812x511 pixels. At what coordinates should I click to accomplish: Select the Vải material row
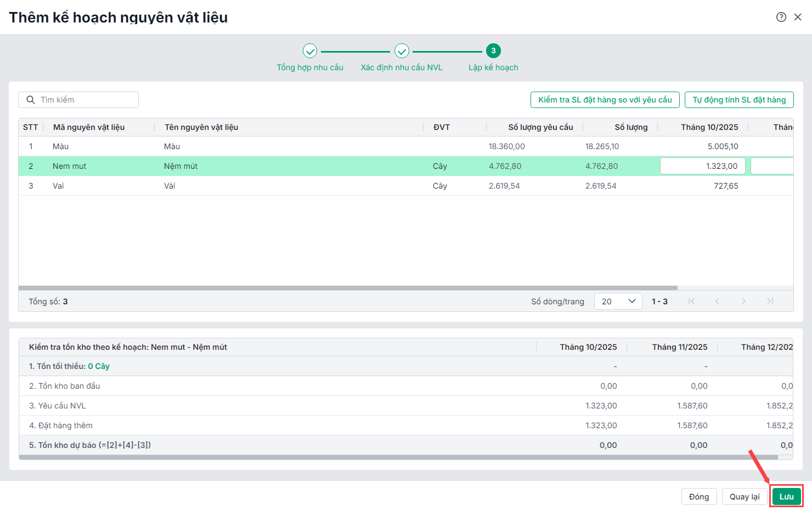(x=219, y=186)
